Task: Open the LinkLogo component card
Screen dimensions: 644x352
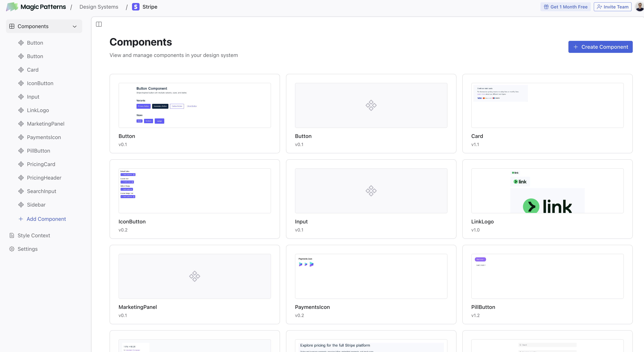Action: click(x=547, y=199)
